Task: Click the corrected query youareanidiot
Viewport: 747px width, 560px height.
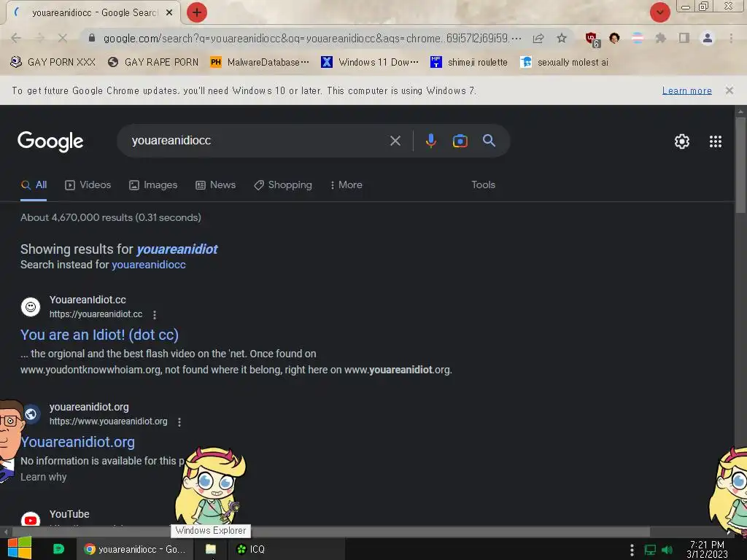Action: click(x=177, y=249)
